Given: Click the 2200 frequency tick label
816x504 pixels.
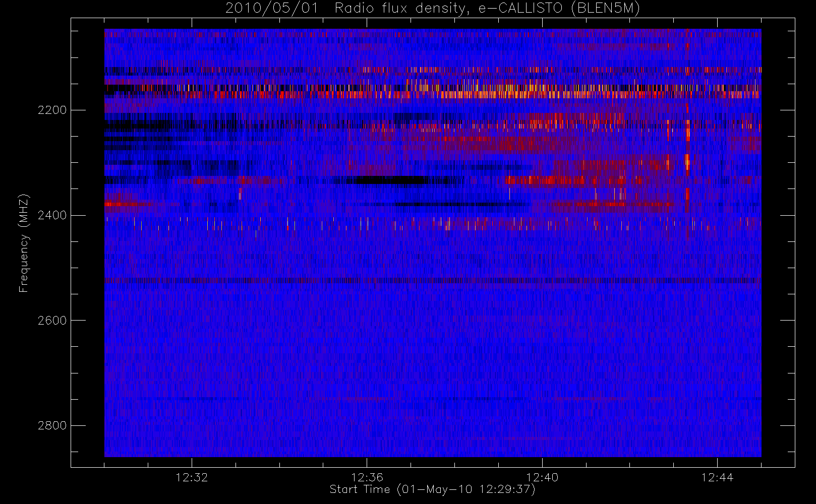Looking at the screenshot, I should coord(52,110).
